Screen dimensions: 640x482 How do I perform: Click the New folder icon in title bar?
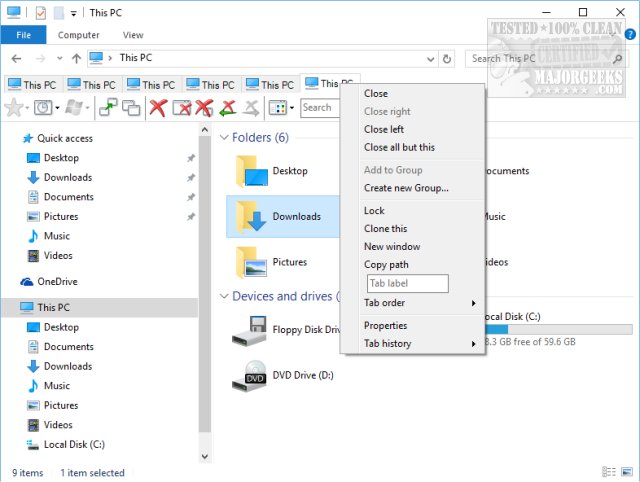pos(59,13)
